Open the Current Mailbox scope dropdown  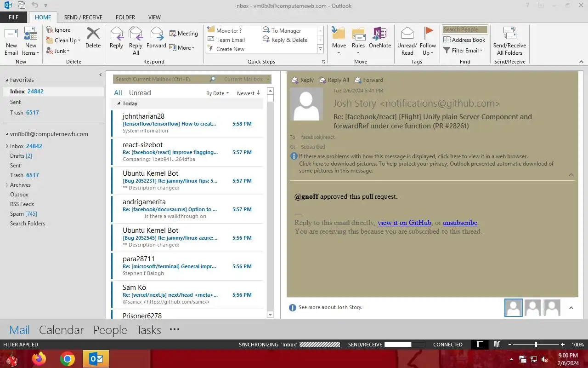click(x=246, y=80)
